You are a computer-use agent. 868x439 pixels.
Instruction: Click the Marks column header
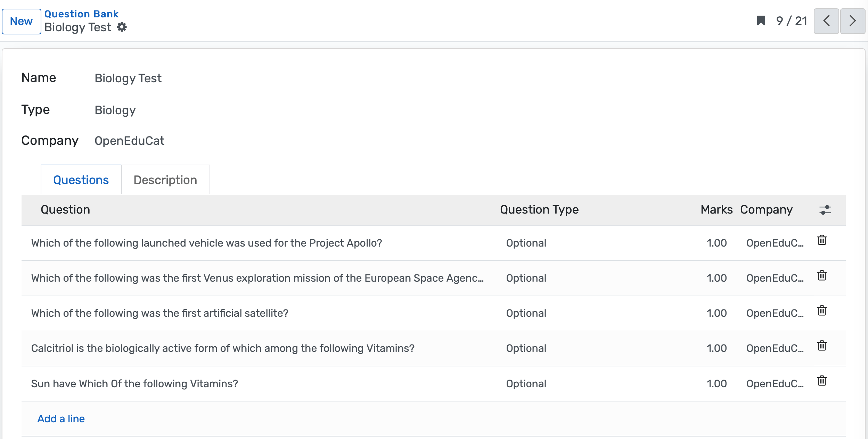716,210
